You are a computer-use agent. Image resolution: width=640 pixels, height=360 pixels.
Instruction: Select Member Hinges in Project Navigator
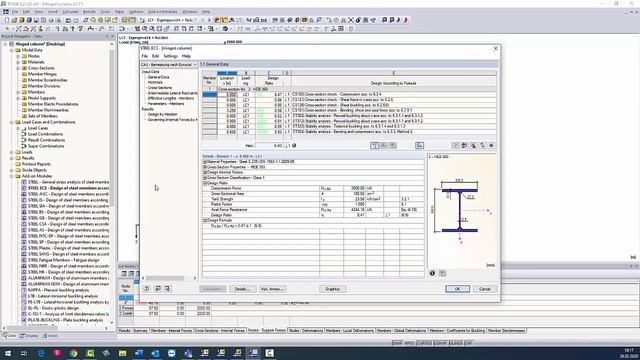[x=42, y=74]
